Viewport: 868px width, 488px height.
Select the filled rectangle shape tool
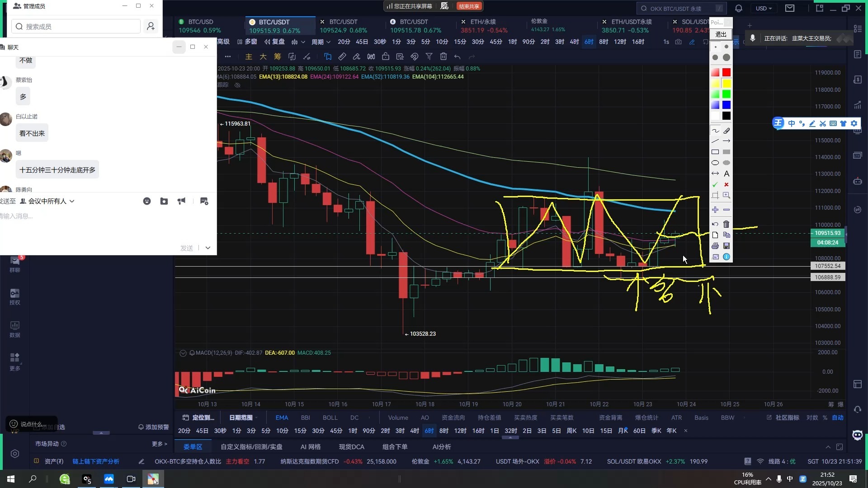click(x=726, y=152)
